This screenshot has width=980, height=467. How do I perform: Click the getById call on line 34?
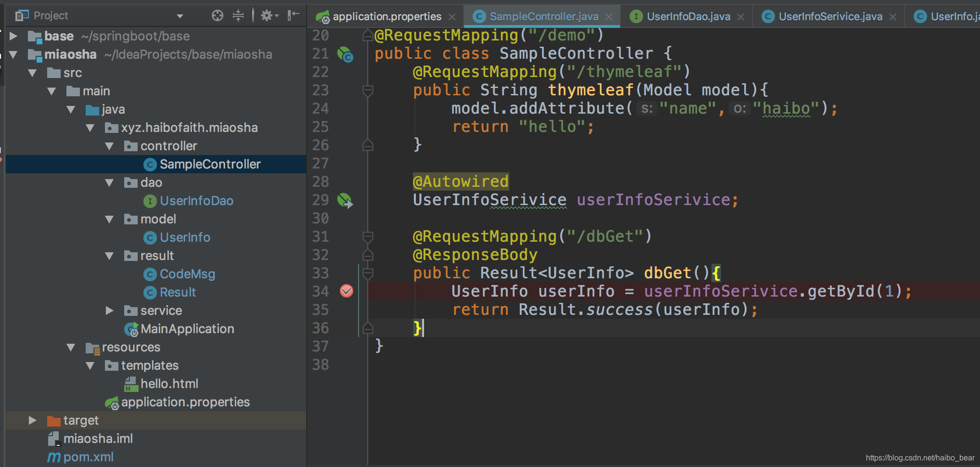pyautogui.click(x=840, y=291)
